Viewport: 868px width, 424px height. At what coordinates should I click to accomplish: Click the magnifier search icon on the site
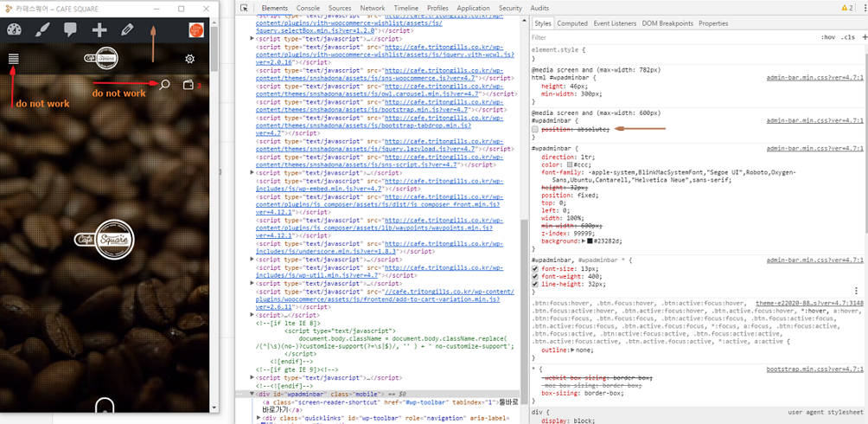pos(164,85)
